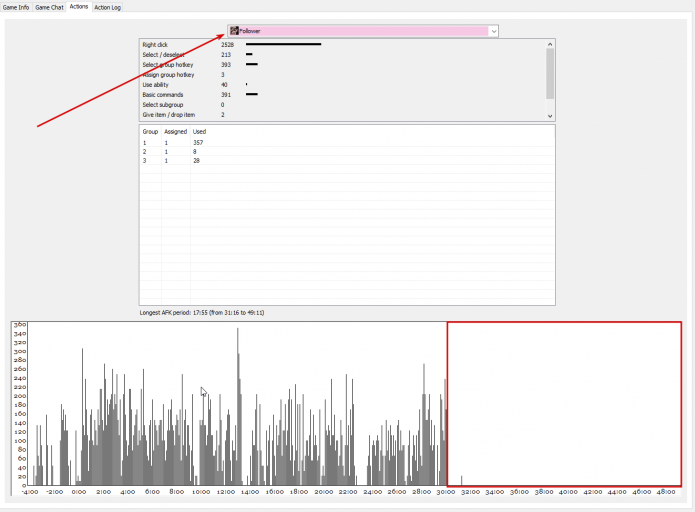Click the actions list scroll down arrow
Screen dimensions: 695x512
tap(550, 116)
